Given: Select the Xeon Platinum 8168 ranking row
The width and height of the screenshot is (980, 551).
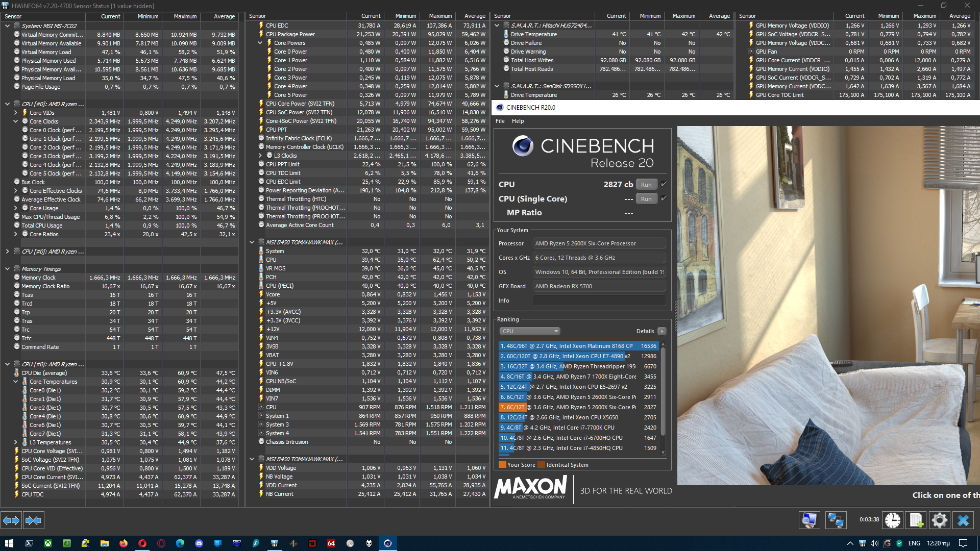Looking at the screenshot, I should [x=578, y=346].
